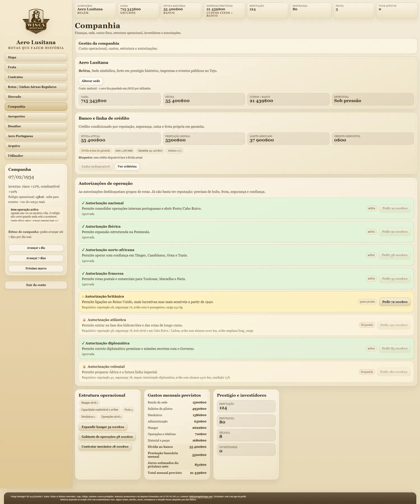Click the "Investidores" card showing 0
The image size is (420, 504).
click(246, 449)
